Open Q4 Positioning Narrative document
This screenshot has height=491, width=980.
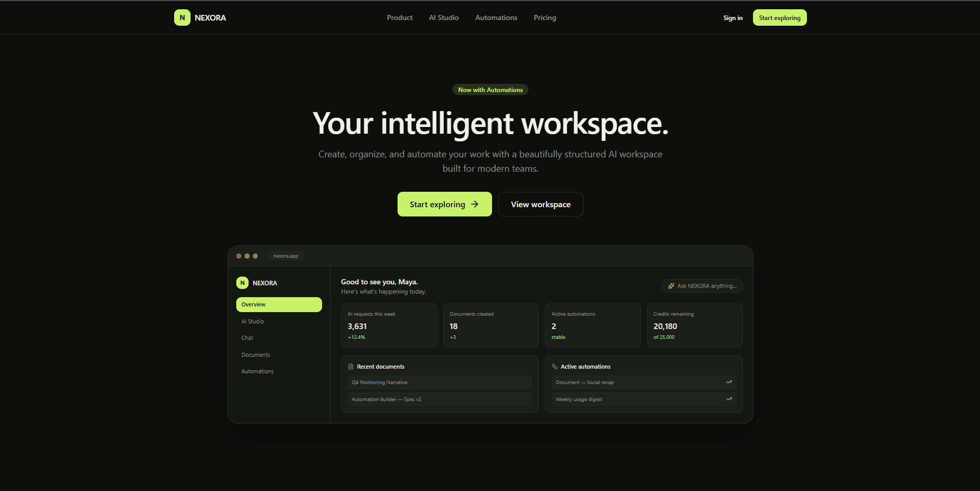click(x=440, y=382)
